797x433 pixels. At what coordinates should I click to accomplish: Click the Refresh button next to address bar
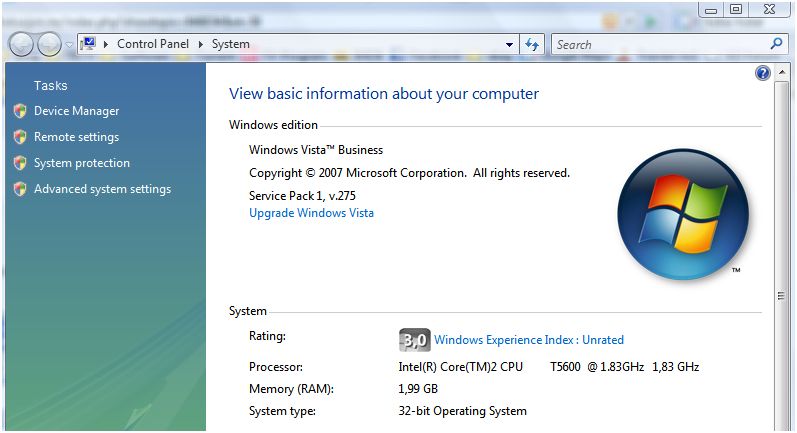(532, 45)
